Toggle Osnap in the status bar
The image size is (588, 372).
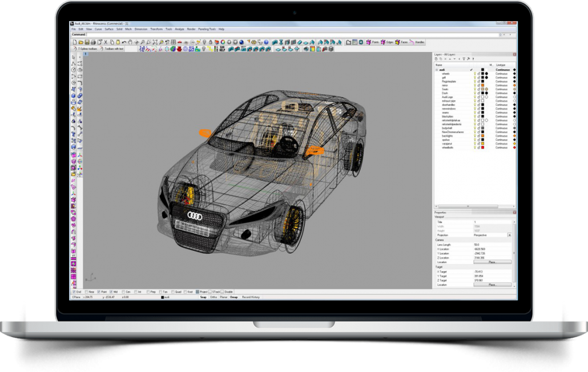pos(233,297)
